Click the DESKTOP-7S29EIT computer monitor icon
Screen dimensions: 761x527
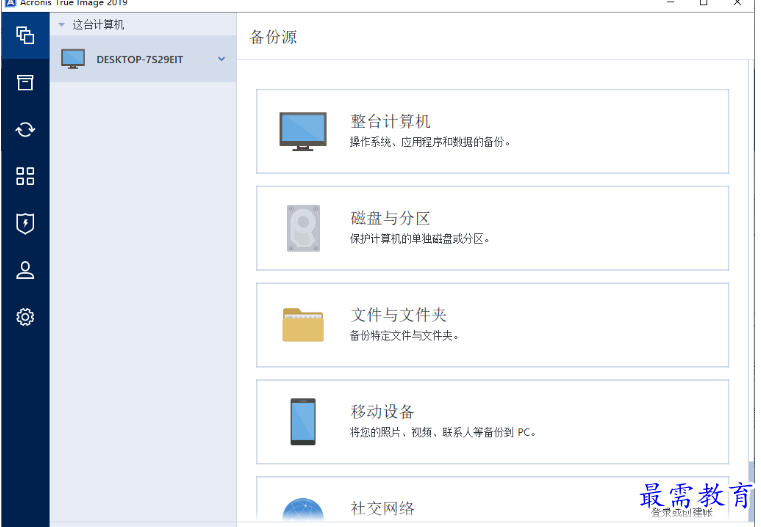pos(73,59)
